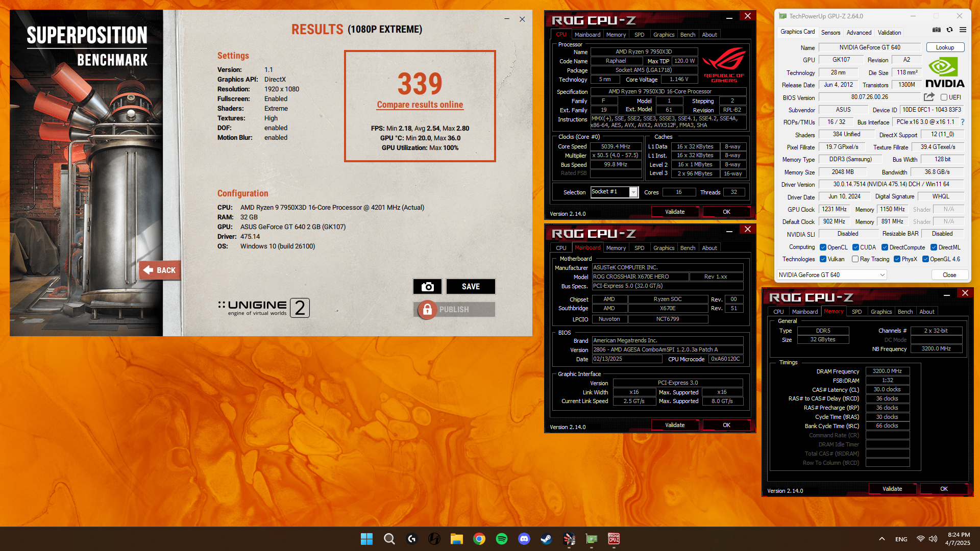Open taskbar Search
This screenshot has height=551, width=980.
pos(389,539)
